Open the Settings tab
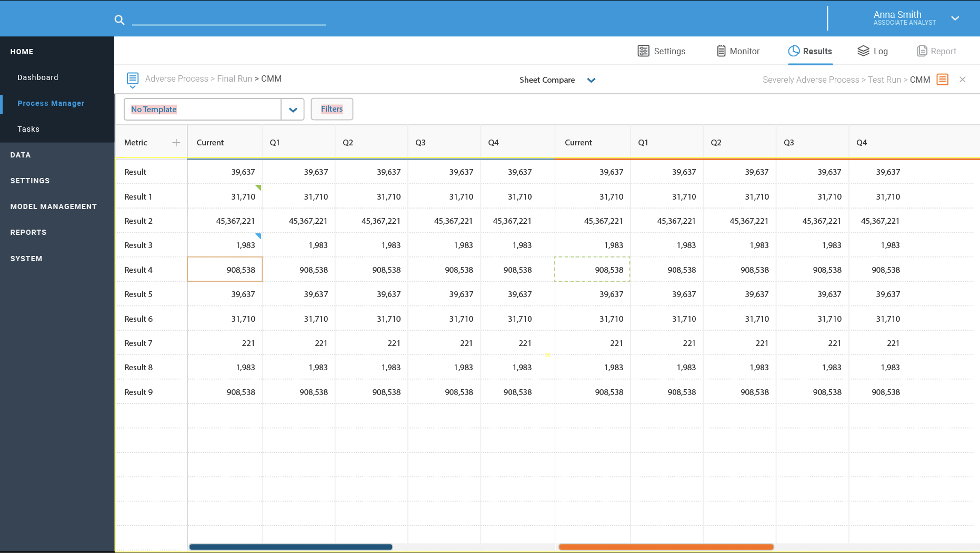Screen dimensions: 980x553 (662, 51)
